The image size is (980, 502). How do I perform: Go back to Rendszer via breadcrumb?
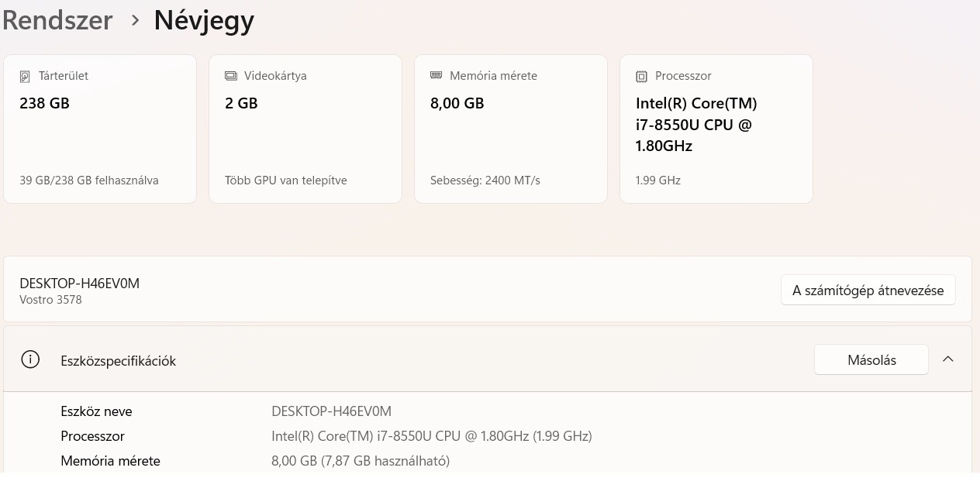pyautogui.click(x=57, y=20)
